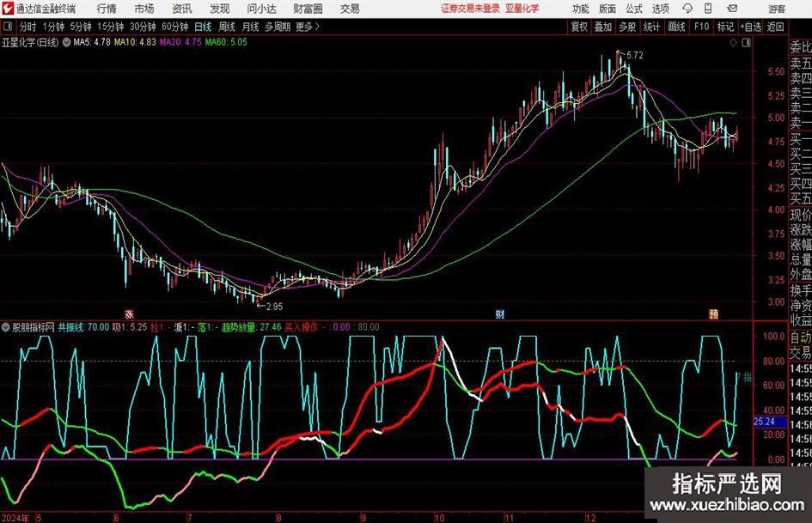
Task: Toggle the left sidebar panel icon
Action: tap(7, 26)
